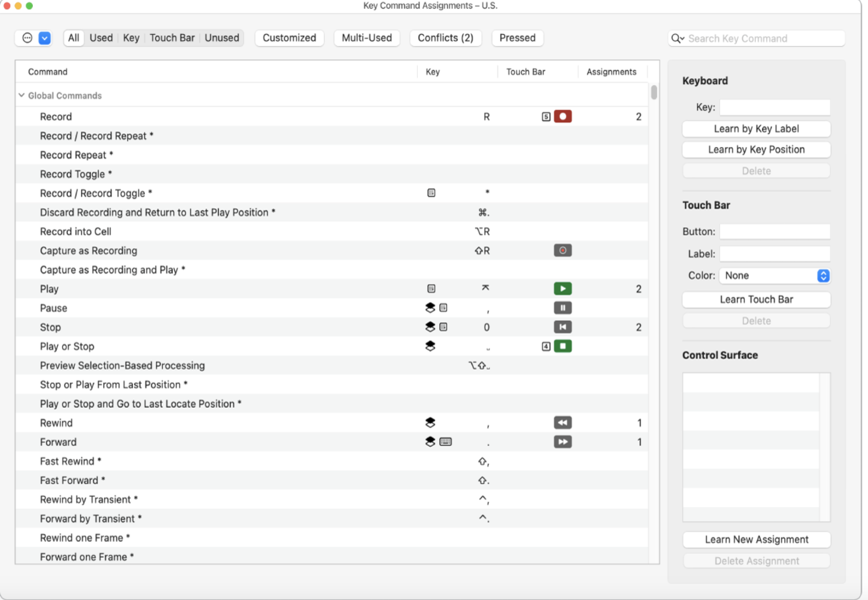Click the Capture as Recording Touch Bar icon
This screenshot has width=868, height=600.
[562, 250]
